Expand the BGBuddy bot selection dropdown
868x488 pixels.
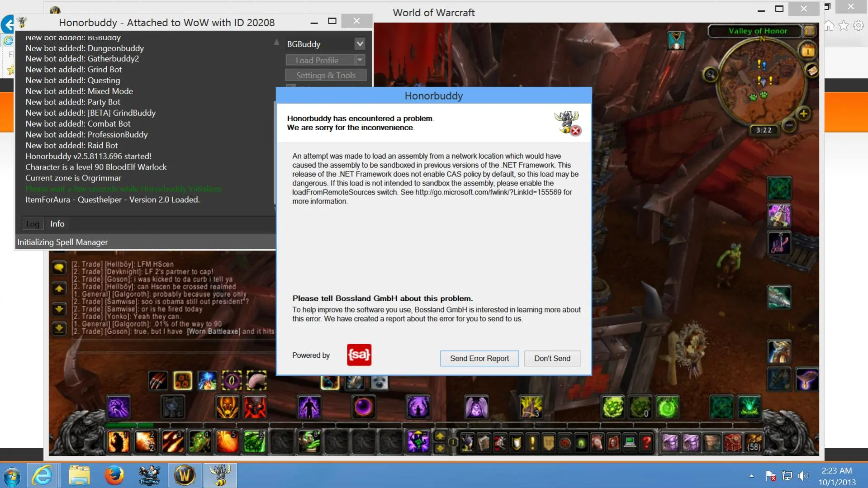pyautogui.click(x=360, y=44)
